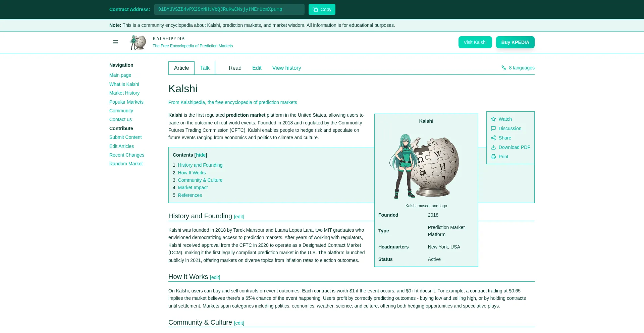The image size is (644, 333).
Task: Click the Visit Kalshi button
Action: pyautogui.click(x=475, y=42)
